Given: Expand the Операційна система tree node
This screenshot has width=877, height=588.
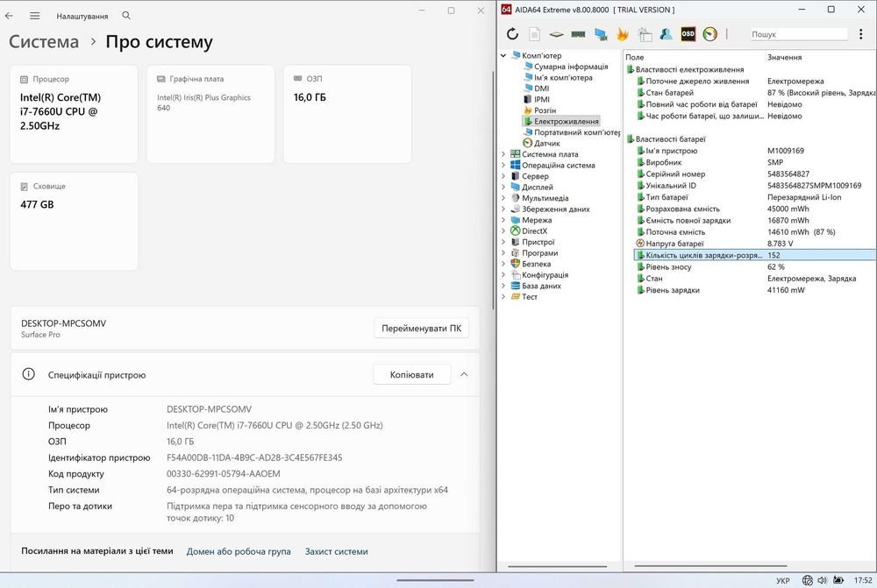Looking at the screenshot, I should pos(503,165).
